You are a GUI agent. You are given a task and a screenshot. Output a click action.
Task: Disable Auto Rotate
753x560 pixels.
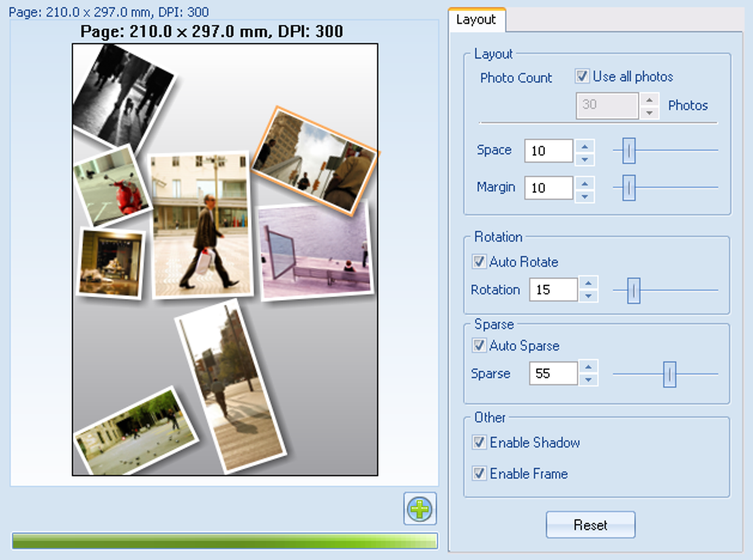click(479, 262)
